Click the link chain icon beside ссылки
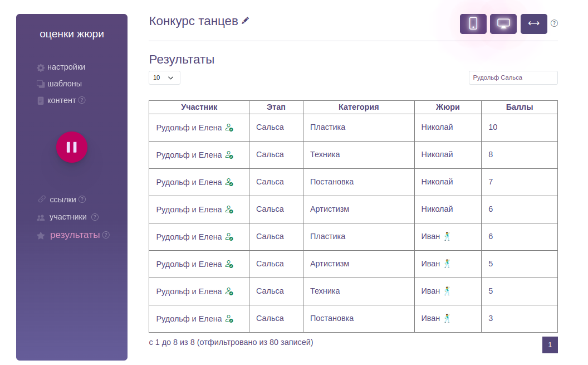588x365 pixels. 42,199
